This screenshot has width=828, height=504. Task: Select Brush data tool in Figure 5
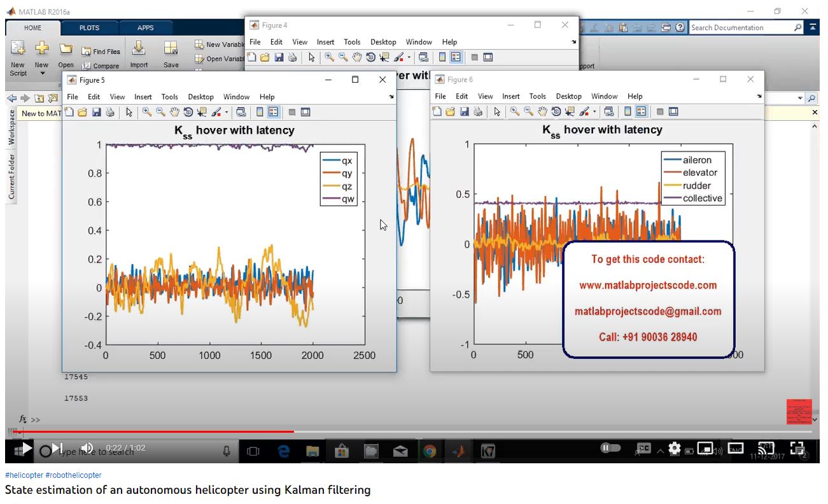(x=216, y=113)
